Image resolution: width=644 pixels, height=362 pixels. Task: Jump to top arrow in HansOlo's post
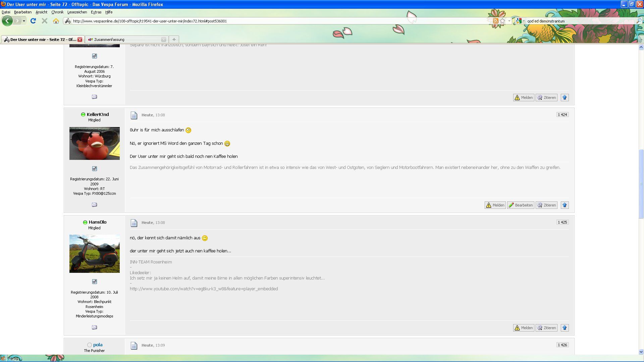(x=565, y=328)
